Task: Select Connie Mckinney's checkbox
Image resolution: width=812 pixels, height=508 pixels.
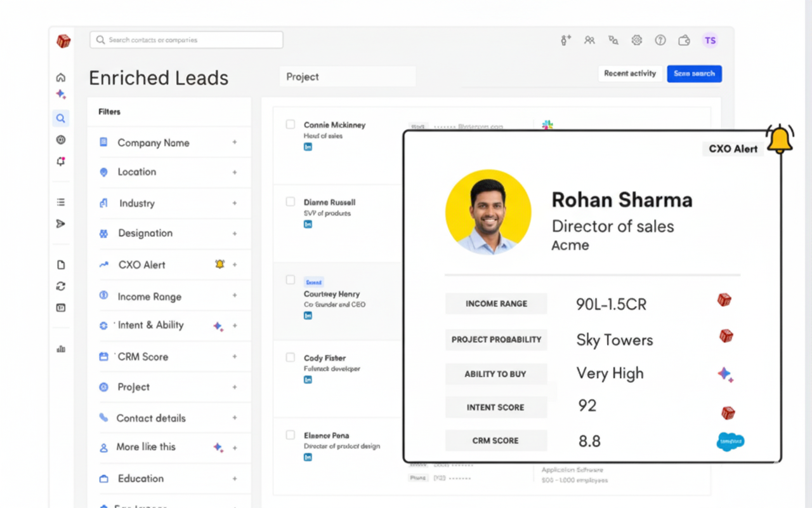Action: pos(291,124)
